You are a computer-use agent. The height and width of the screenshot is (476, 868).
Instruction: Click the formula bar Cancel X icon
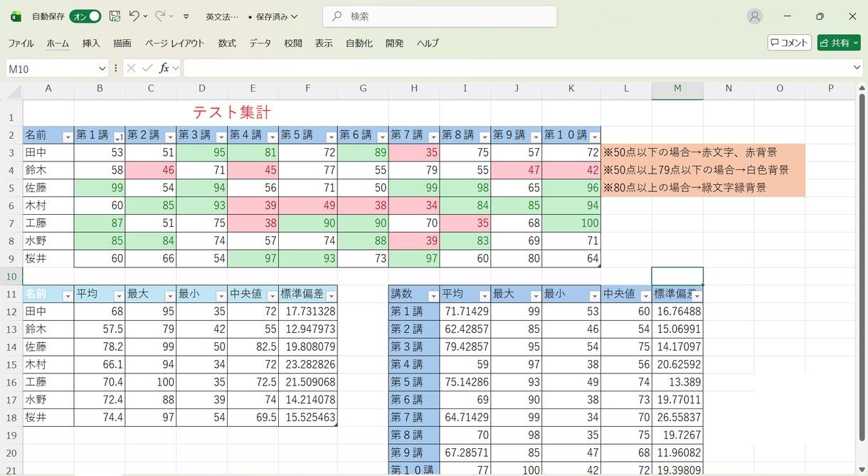132,68
